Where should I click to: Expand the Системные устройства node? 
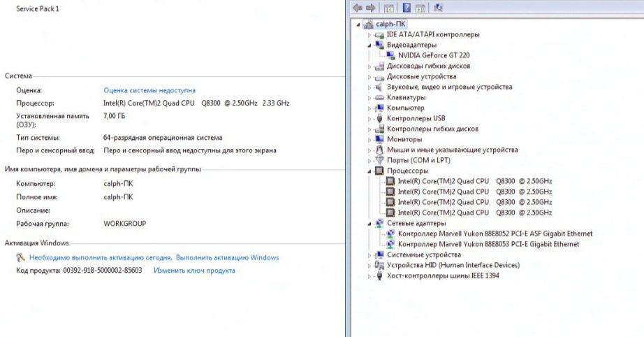(369, 254)
